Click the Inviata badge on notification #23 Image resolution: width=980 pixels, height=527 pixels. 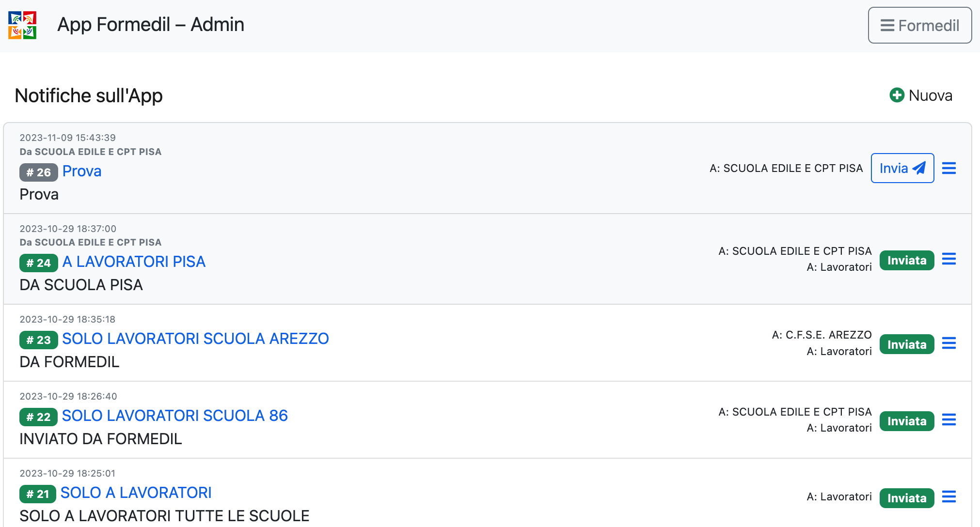(906, 344)
